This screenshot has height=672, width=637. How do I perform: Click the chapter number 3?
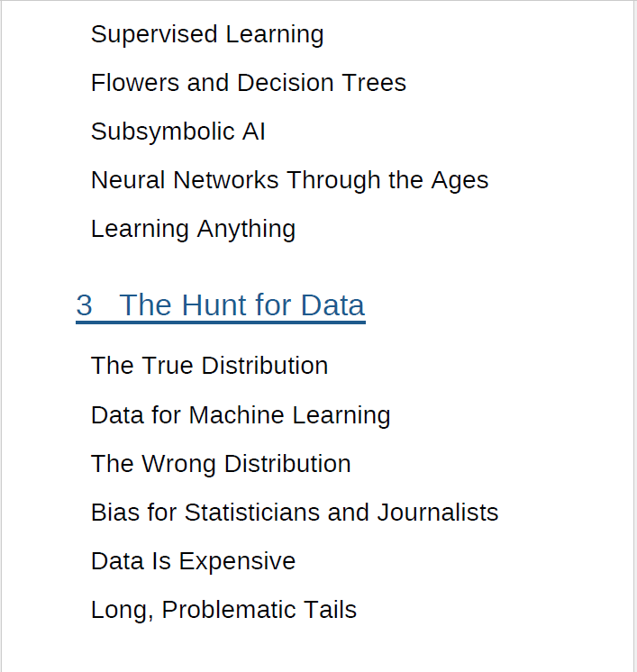[84, 305]
